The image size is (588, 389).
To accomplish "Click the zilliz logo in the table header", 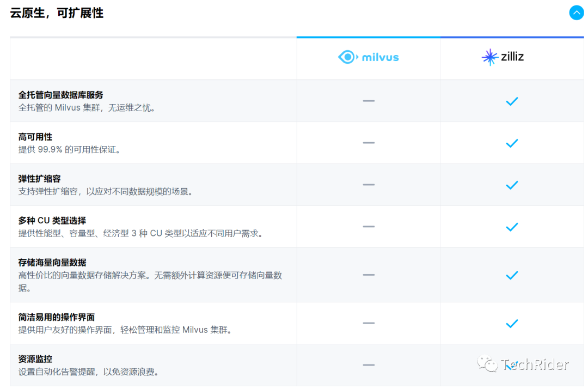I will coord(503,57).
